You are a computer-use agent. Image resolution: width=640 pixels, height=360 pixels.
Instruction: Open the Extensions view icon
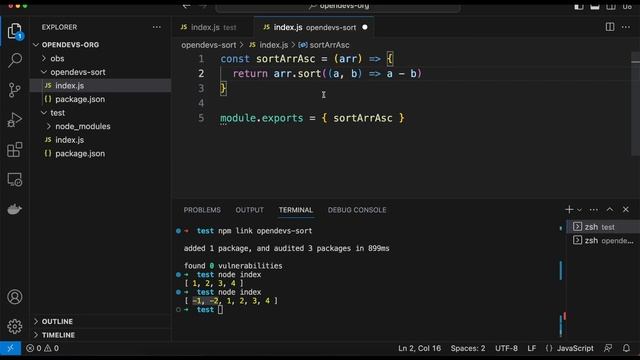click(x=15, y=150)
